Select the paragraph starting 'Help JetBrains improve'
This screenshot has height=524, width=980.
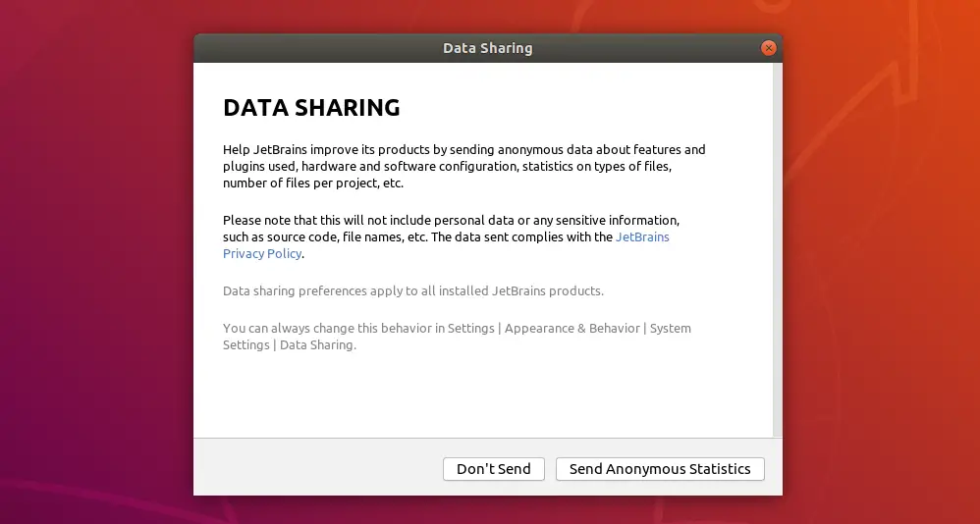tap(464, 166)
